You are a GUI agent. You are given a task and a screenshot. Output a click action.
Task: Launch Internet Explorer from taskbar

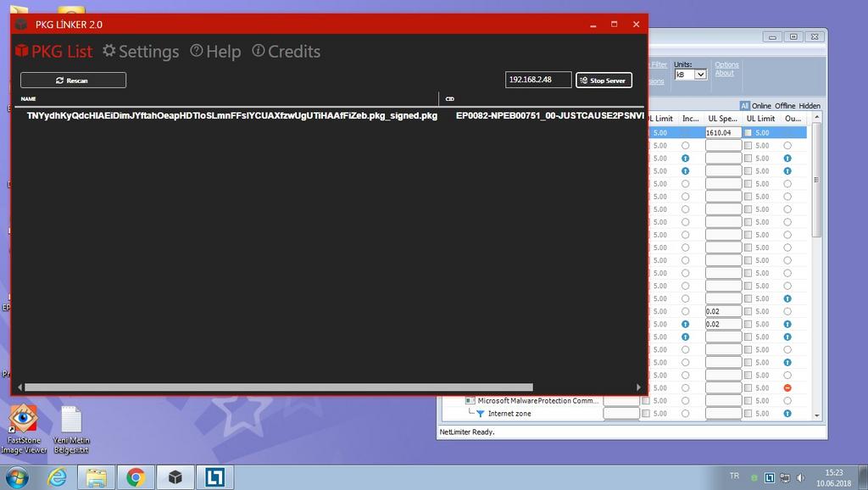pos(57,477)
